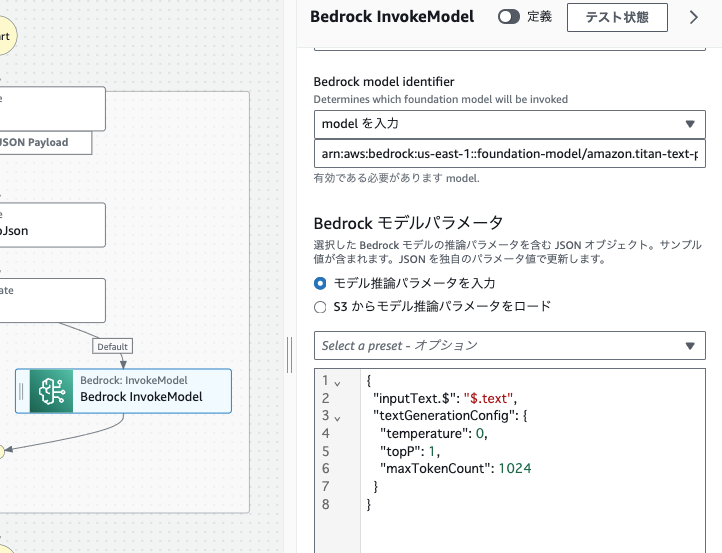Click the panel resize divider handle
This screenshot has width=722, height=553.
click(x=290, y=355)
